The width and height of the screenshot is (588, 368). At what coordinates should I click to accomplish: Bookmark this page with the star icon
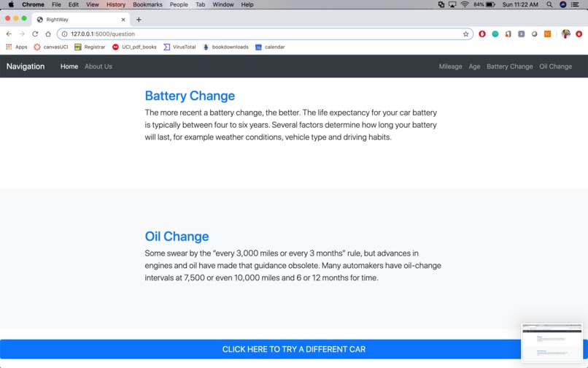click(x=465, y=34)
